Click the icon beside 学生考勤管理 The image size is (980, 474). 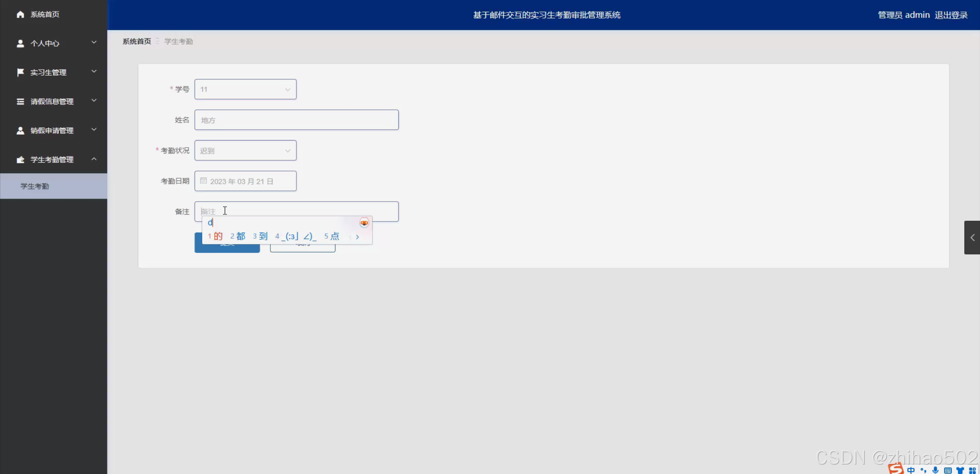coord(20,160)
